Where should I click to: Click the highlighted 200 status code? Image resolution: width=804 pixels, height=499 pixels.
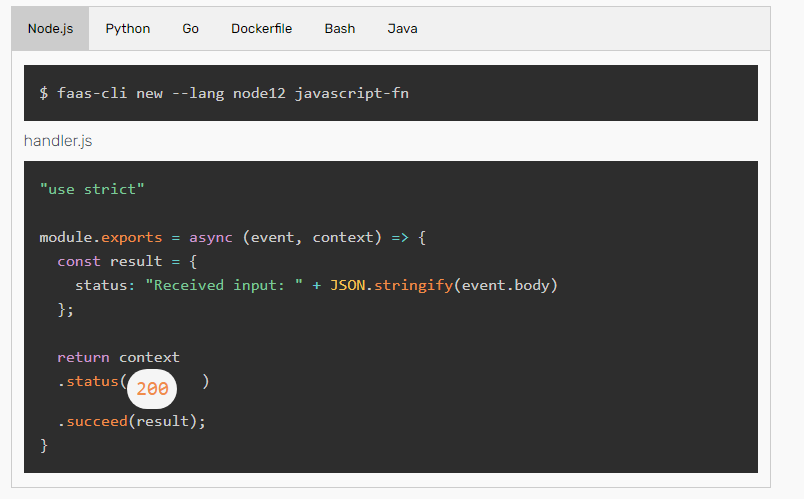pyautogui.click(x=152, y=389)
